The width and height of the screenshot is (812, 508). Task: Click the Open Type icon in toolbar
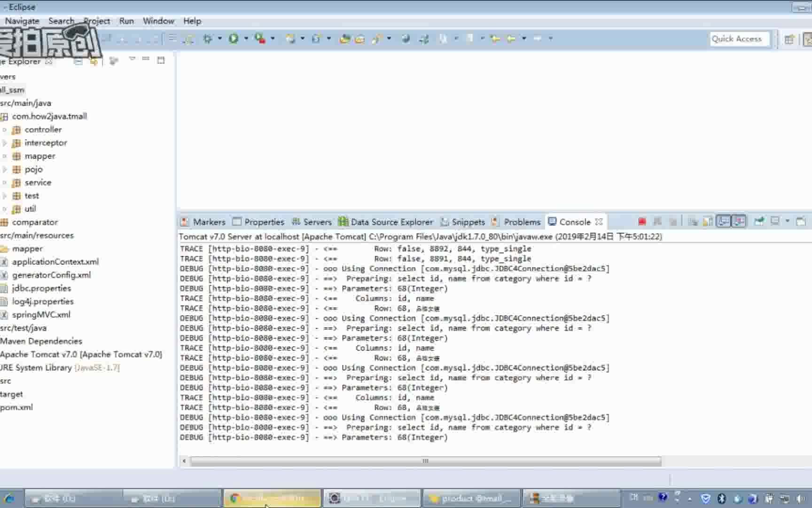click(344, 39)
